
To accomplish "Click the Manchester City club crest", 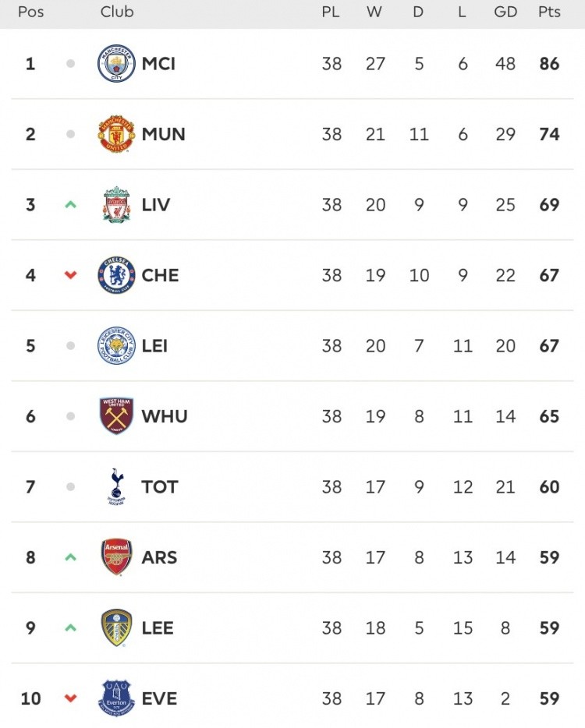I will click(116, 64).
